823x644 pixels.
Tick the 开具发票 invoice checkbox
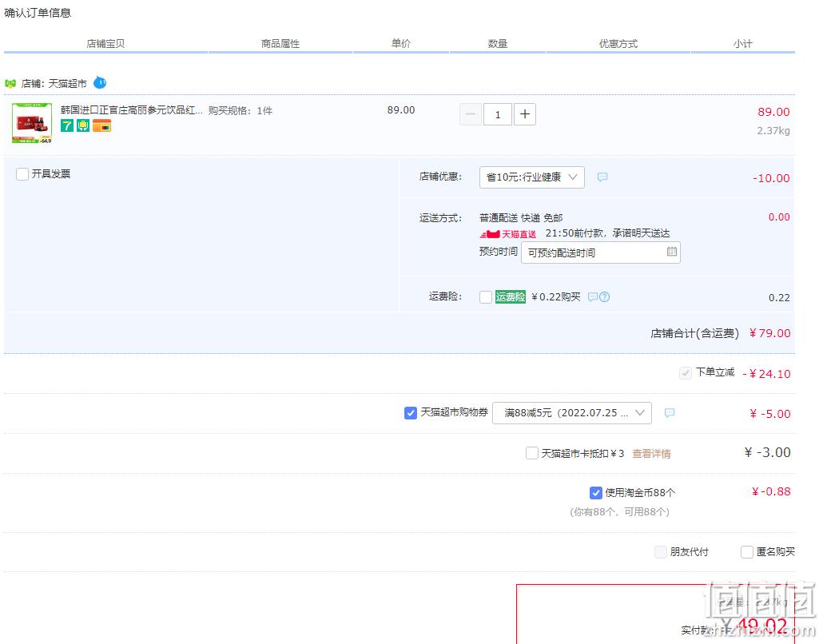click(22, 174)
